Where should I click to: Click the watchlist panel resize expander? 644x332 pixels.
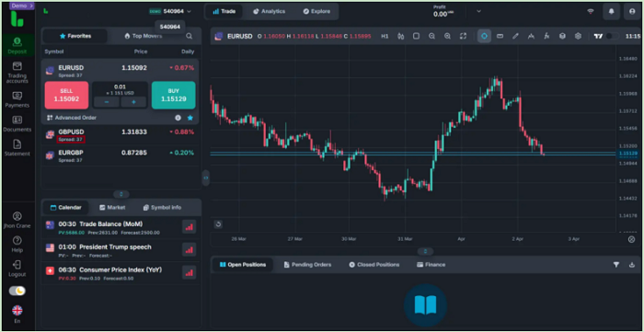tap(121, 194)
